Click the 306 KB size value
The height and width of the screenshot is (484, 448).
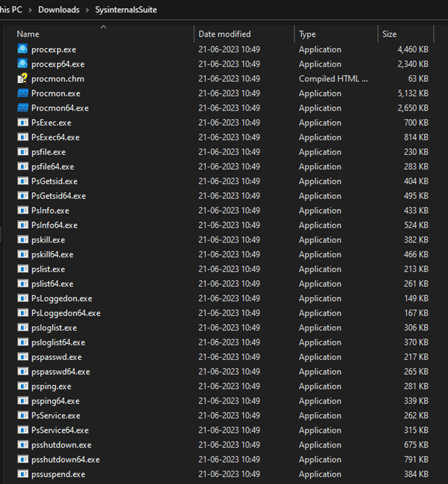coord(416,327)
